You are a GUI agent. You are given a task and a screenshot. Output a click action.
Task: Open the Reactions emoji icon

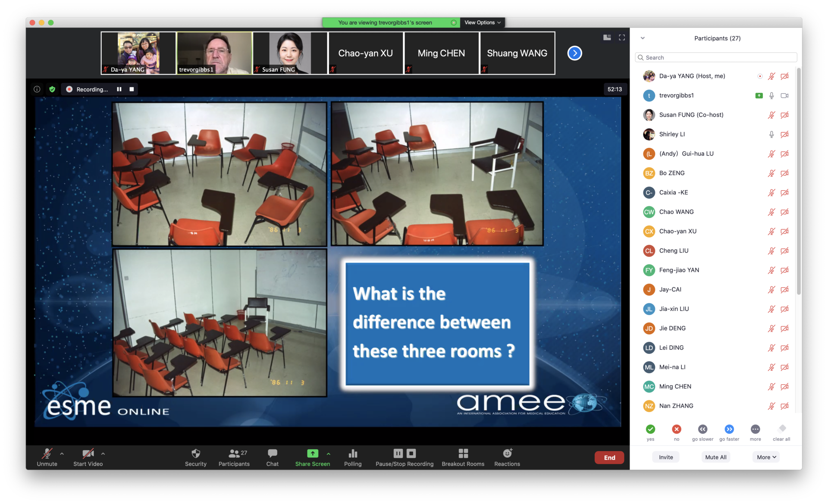pyautogui.click(x=507, y=454)
